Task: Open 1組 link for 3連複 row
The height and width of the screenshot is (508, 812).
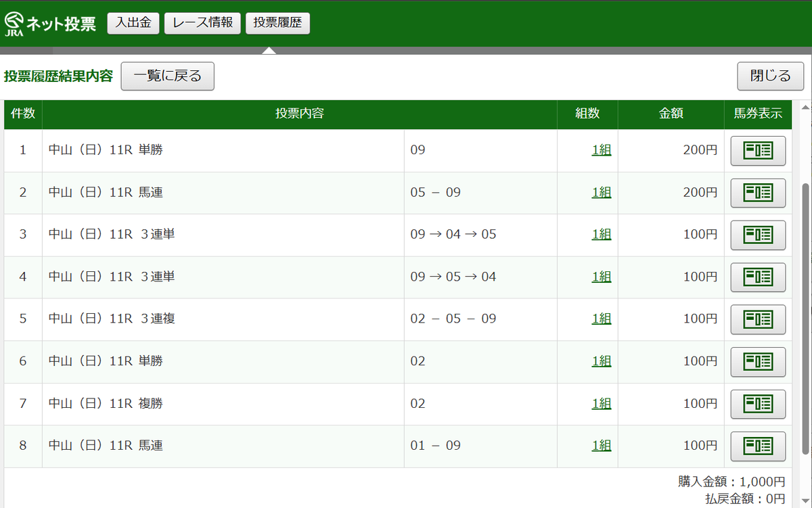Action: click(x=601, y=319)
